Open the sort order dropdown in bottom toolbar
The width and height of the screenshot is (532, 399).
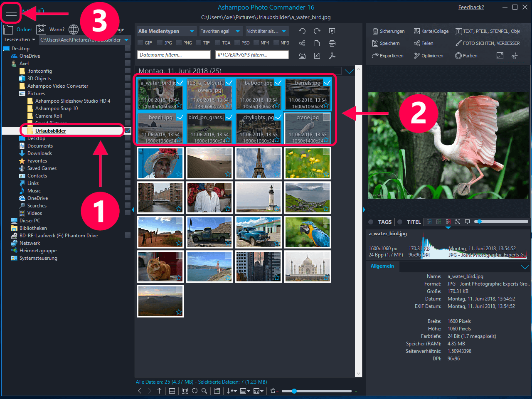click(232, 391)
